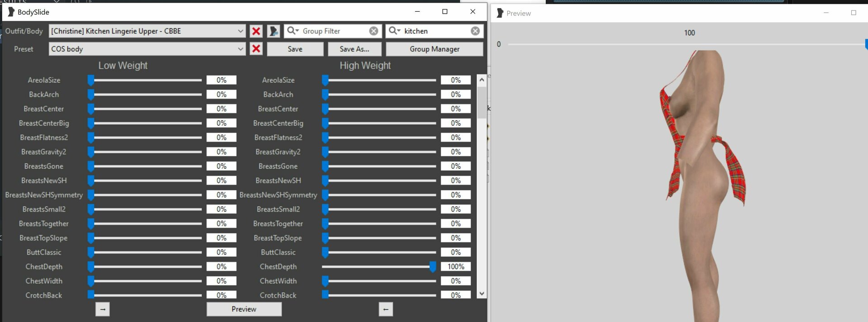Screen dimensions: 868x322
Task: Delete the selected outfit with red X
Action: (256, 31)
